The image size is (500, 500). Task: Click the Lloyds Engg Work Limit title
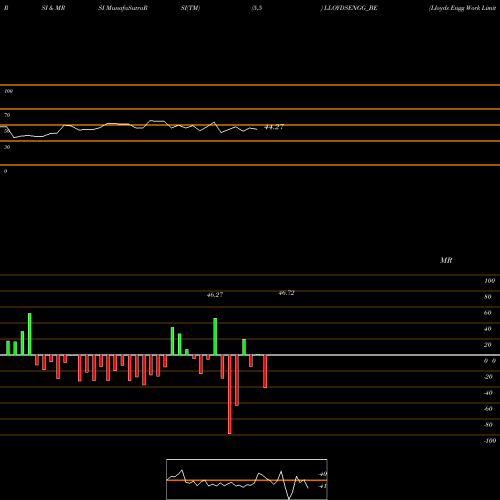[462, 8]
